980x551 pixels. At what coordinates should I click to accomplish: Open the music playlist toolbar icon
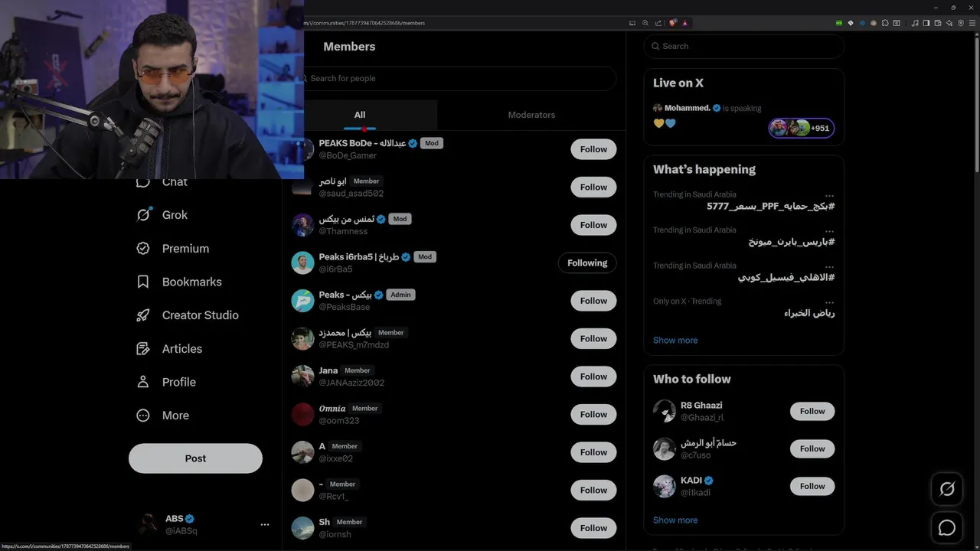tap(915, 23)
